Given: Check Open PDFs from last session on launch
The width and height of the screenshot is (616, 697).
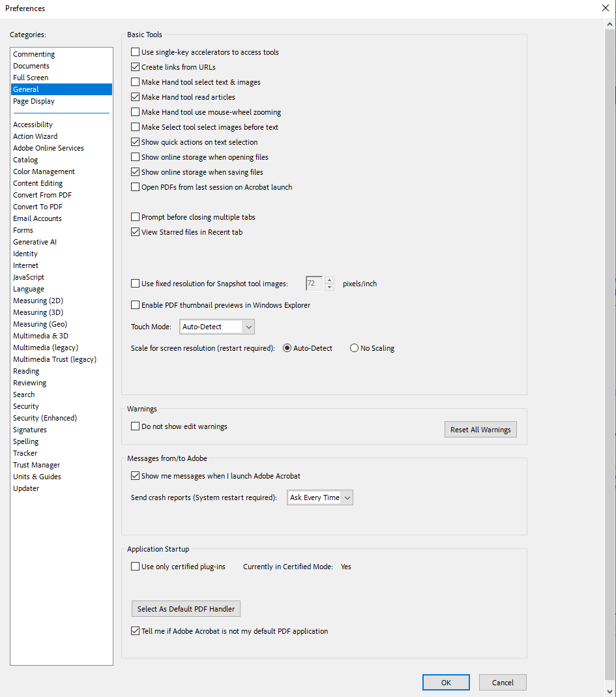Looking at the screenshot, I should point(135,186).
